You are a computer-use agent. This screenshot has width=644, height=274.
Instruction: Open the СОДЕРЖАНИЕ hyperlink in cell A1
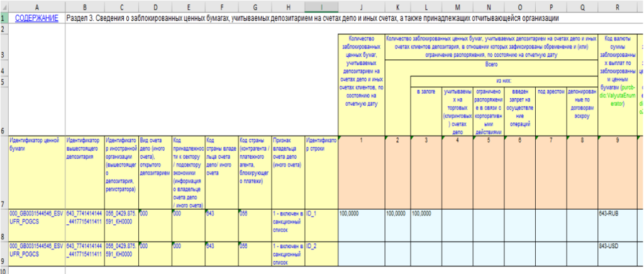click(35, 18)
